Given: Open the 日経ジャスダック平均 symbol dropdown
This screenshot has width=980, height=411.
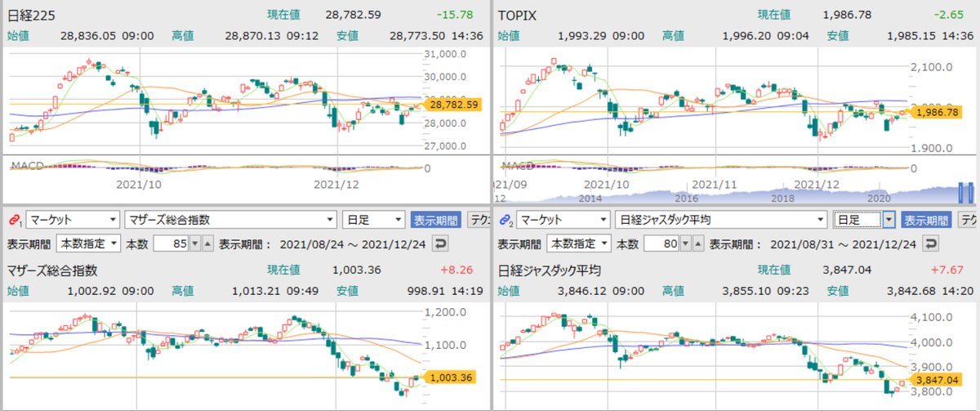Looking at the screenshot, I should click(721, 220).
